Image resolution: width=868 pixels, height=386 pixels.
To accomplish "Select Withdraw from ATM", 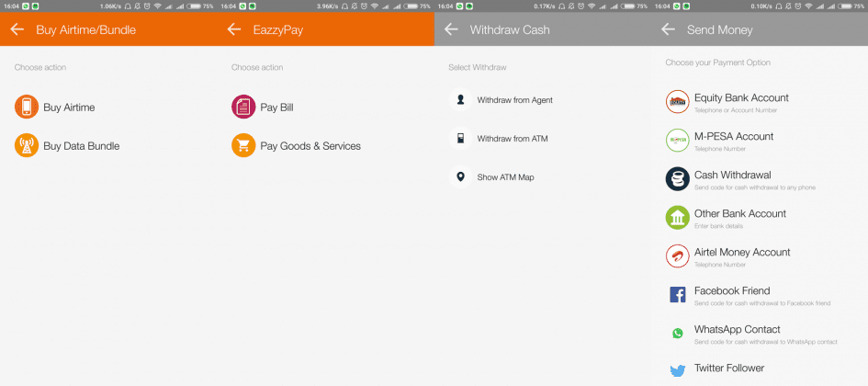I will [x=513, y=139].
